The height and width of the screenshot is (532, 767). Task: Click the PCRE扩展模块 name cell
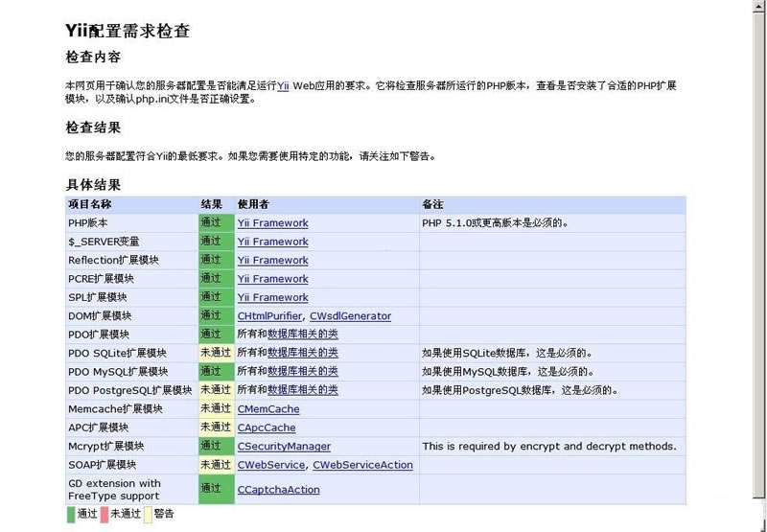coord(131,279)
